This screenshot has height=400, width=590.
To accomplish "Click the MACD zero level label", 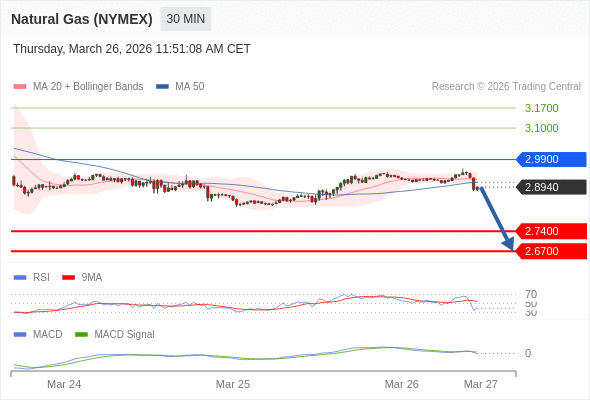I will pos(528,353).
